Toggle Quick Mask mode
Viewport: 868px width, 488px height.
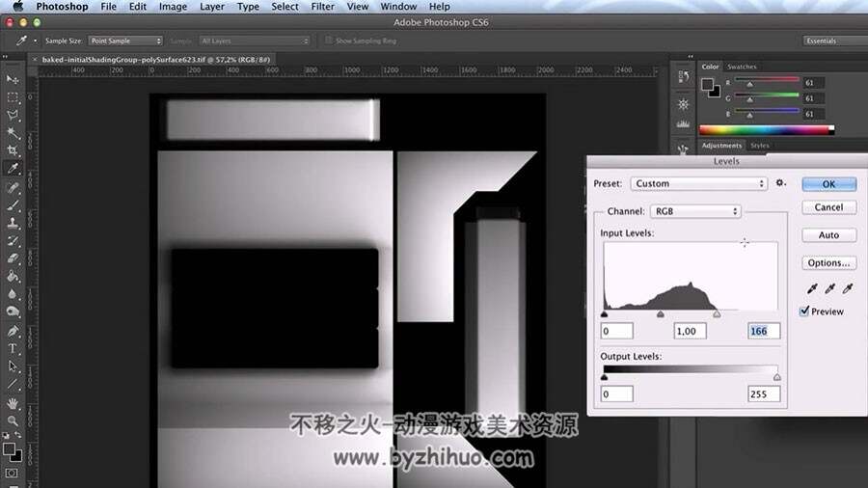(12, 474)
